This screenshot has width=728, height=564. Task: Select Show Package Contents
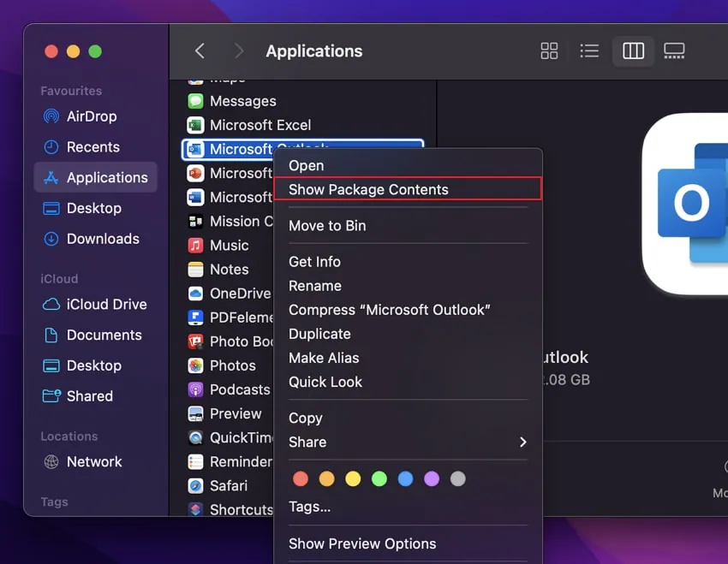pos(408,189)
